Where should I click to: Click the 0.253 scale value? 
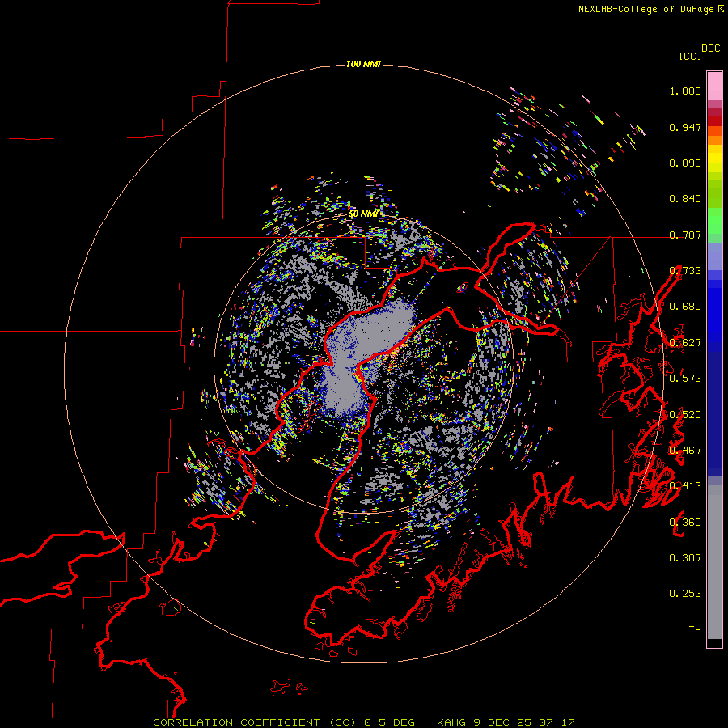point(685,594)
